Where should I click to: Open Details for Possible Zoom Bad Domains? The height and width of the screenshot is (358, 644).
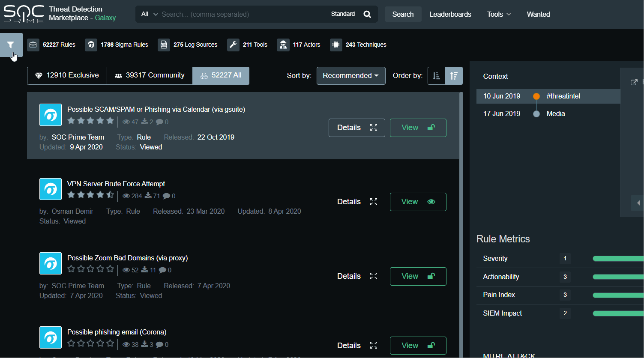(356, 276)
